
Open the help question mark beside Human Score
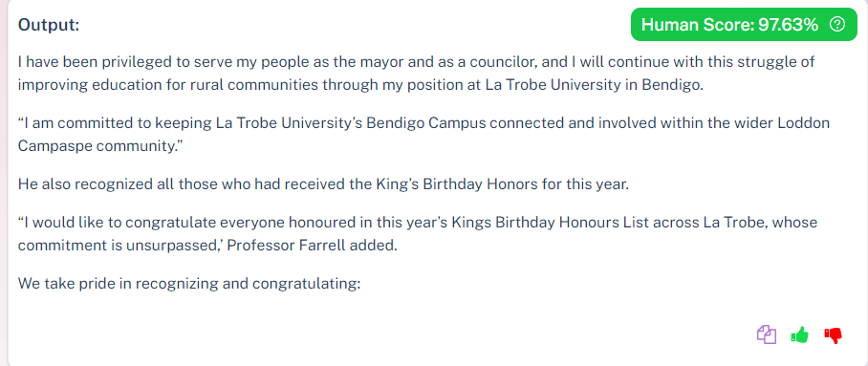pos(837,24)
